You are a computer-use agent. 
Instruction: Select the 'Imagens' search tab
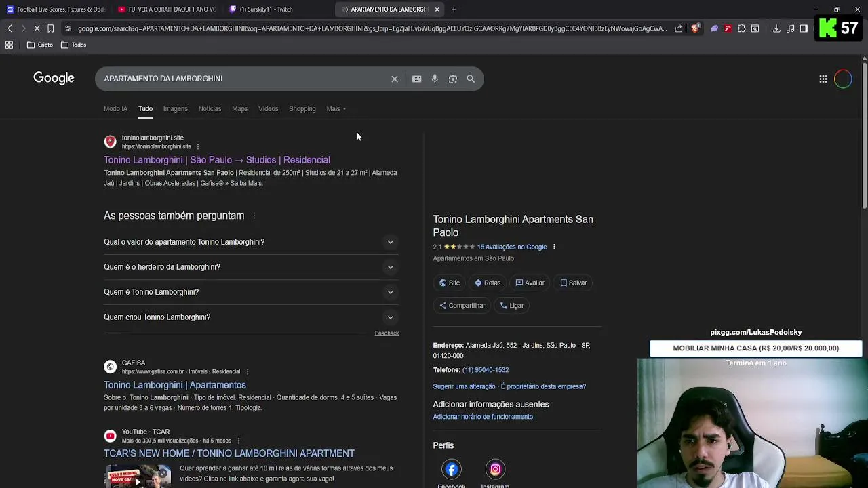tap(175, 108)
